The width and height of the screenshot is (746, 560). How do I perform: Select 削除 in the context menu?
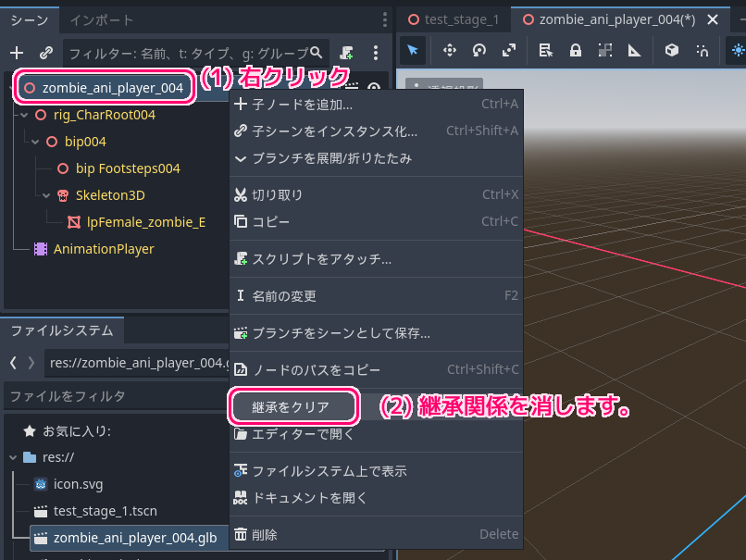[x=264, y=534]
